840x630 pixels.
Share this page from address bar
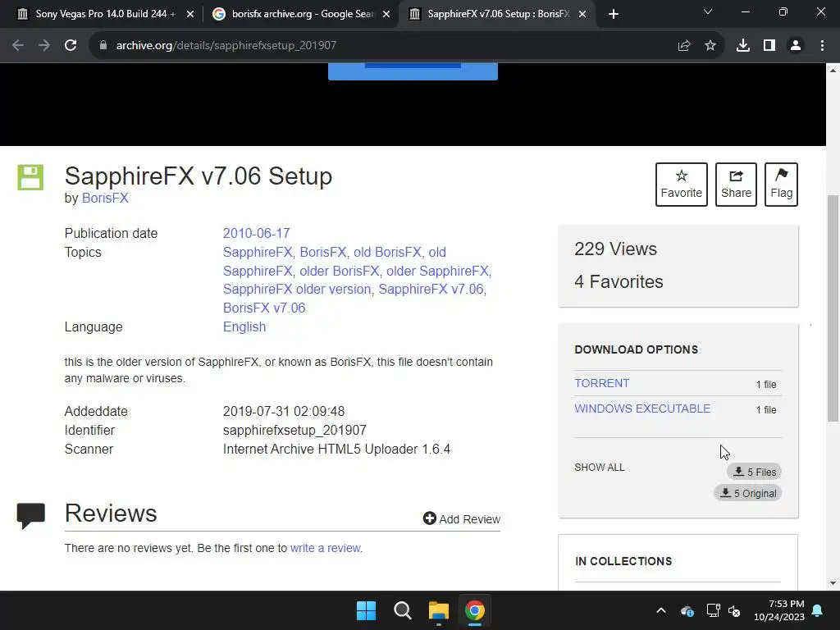pyautogui.click(x=684, y=46)
